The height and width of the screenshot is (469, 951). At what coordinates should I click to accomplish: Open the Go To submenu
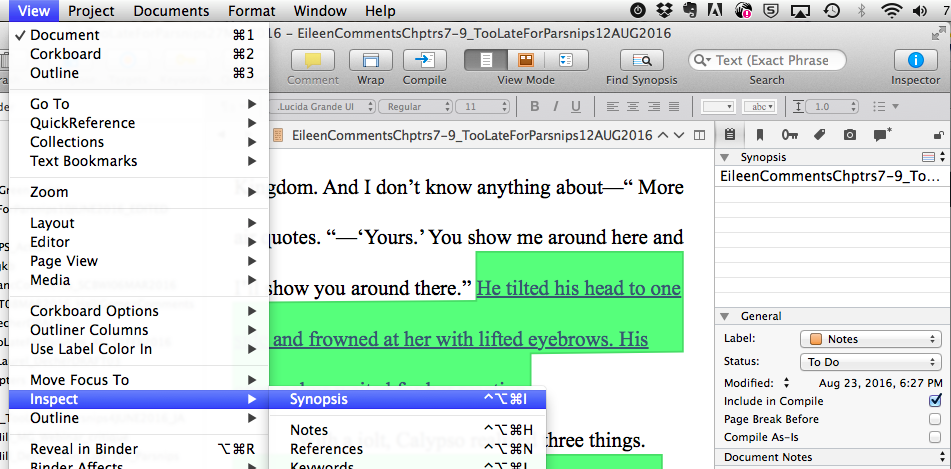(139, 104)
